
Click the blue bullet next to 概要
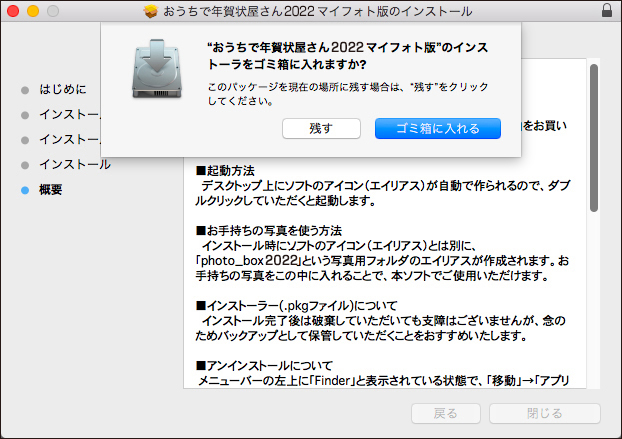coord(25,189)
